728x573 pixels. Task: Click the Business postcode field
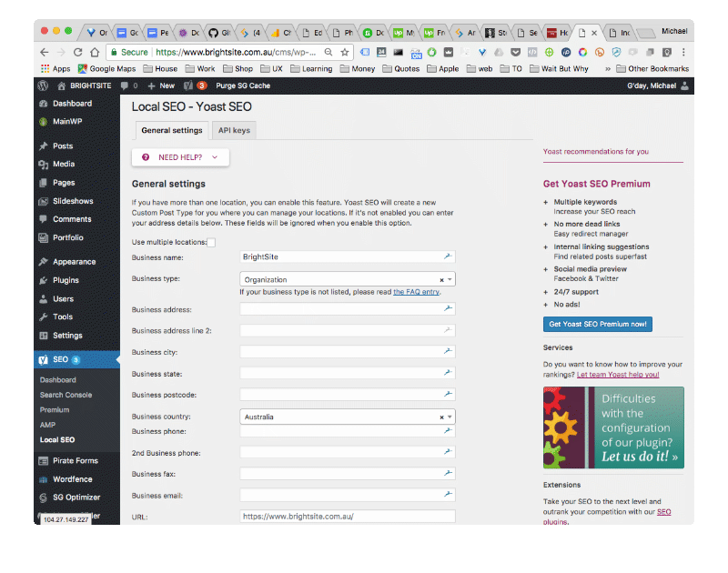pyautogui.click(x=348, y=395)
